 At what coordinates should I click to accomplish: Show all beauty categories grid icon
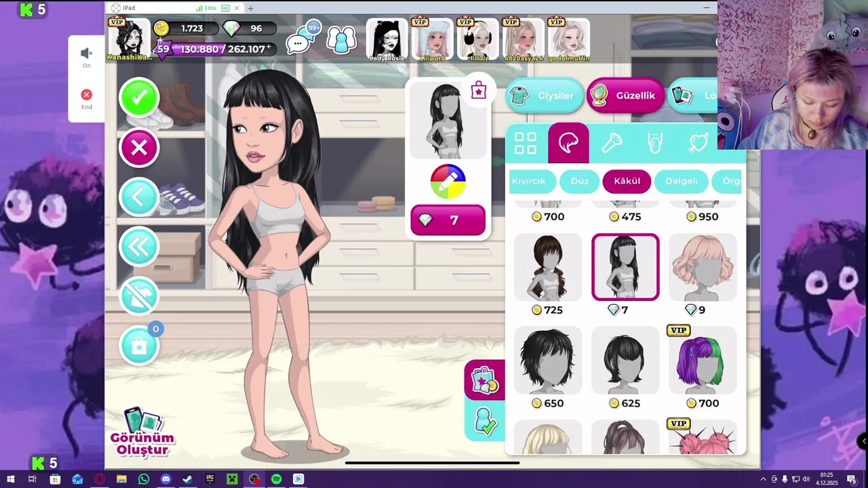(x=526, y=143)
